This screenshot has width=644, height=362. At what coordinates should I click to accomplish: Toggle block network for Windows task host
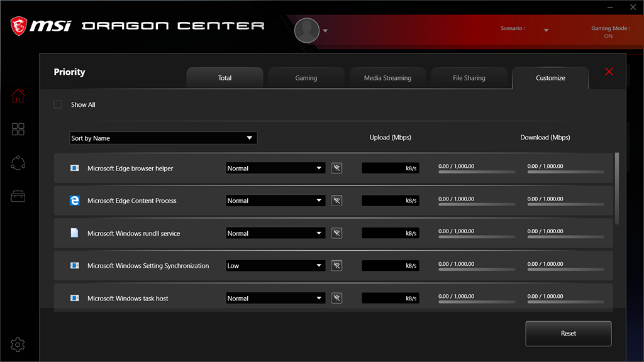(337, 299)
